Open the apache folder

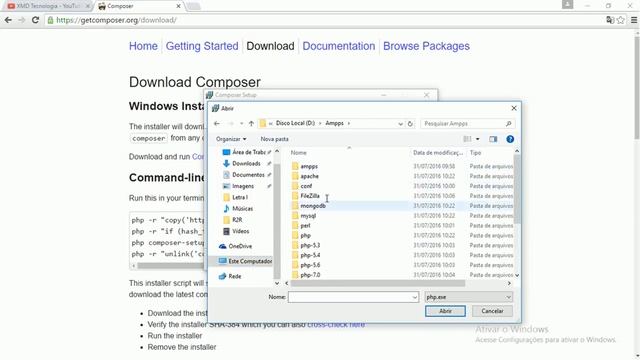pyautogui.click(x=309, y=176)
